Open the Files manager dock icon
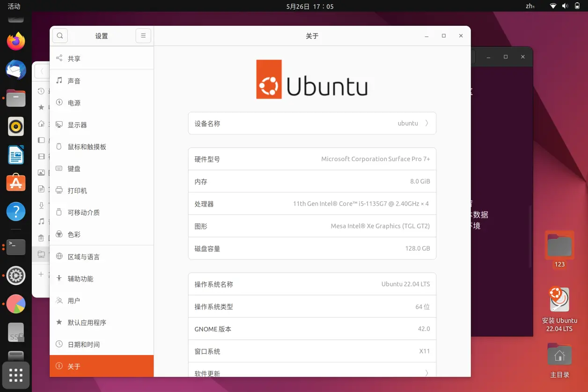 click(x=16, y=98)
